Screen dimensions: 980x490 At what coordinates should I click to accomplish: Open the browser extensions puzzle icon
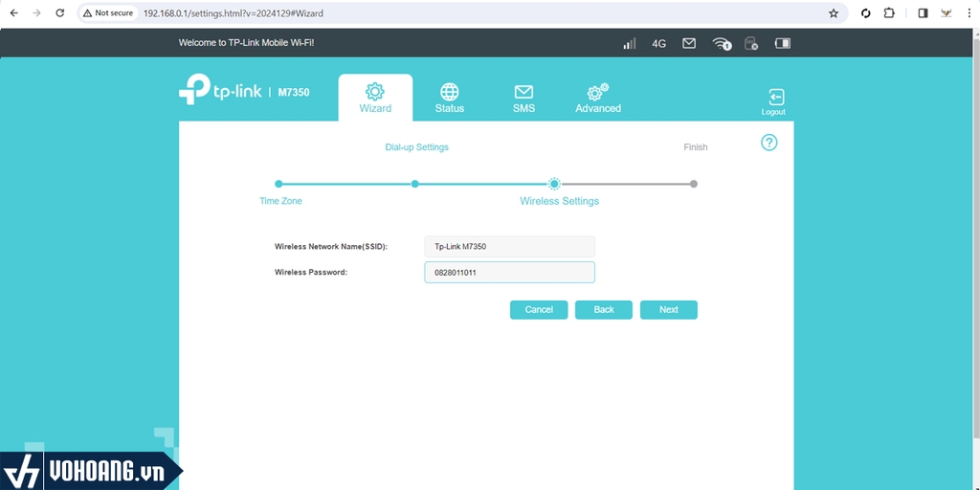click(889, 13)
